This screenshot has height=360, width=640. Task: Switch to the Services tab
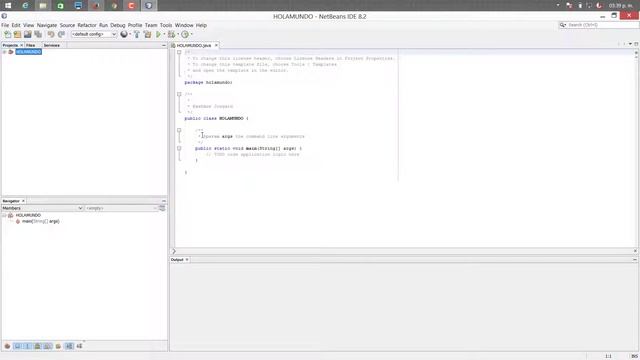pyautogui.click(x=52, y=45)
